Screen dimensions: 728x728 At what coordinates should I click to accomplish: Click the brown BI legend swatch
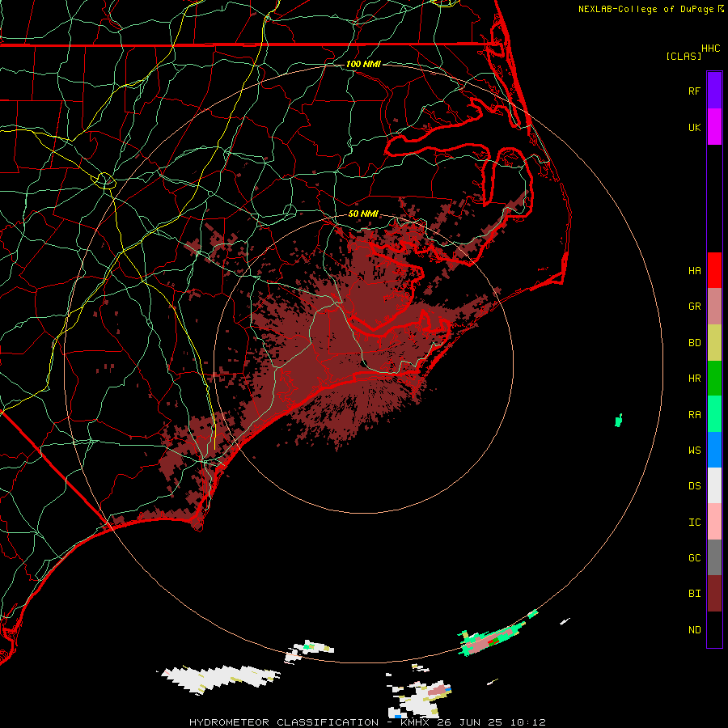click(714, 594)
